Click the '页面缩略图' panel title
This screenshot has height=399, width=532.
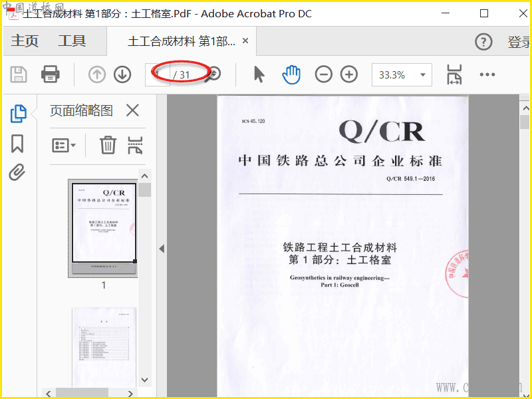[x=81, y=110]
